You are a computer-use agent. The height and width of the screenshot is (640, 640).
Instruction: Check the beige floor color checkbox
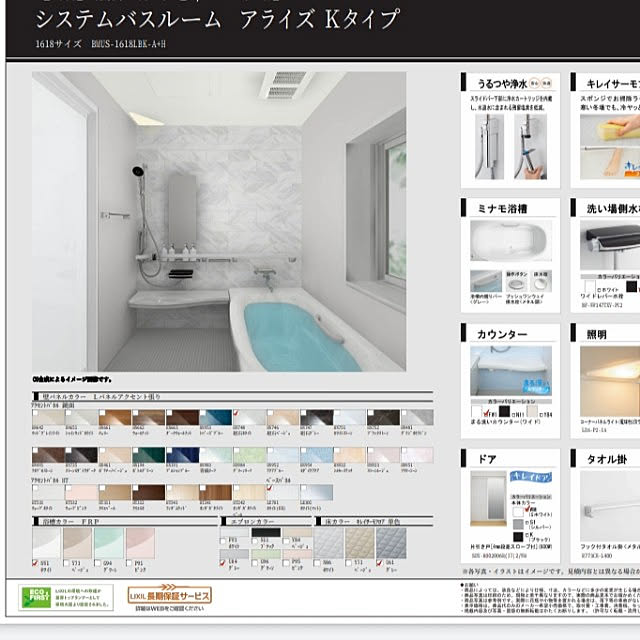click(349, 563)
